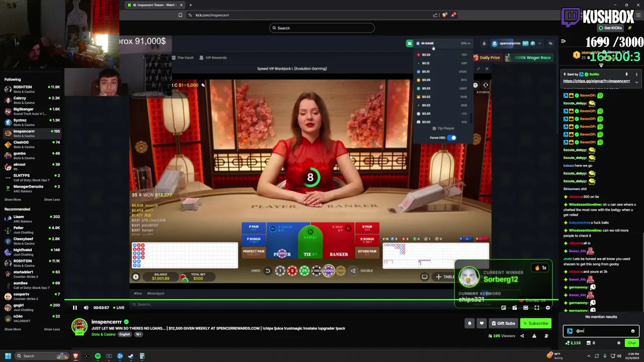Show Less followed channels

coord(52,200)
